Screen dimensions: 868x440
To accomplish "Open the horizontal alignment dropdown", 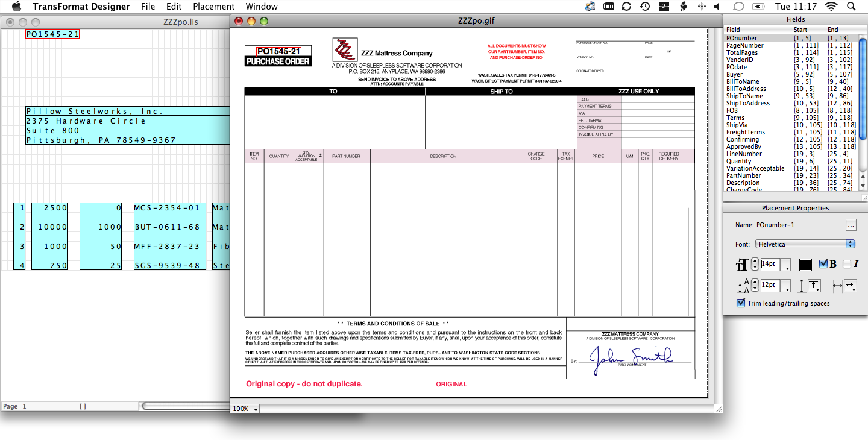I will (850, 286).
